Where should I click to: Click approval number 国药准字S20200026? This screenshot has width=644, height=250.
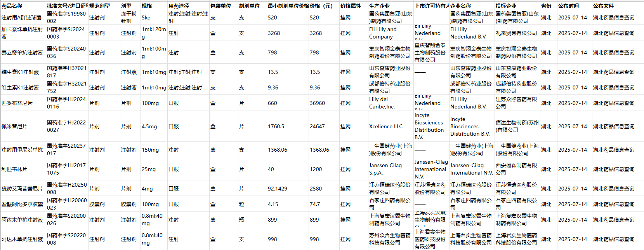(x=67, y=220)
